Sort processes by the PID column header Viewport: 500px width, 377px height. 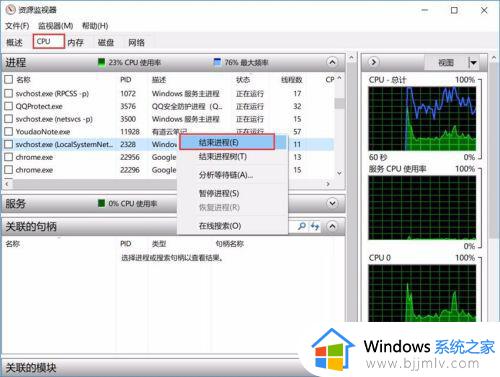pos(126,80)
